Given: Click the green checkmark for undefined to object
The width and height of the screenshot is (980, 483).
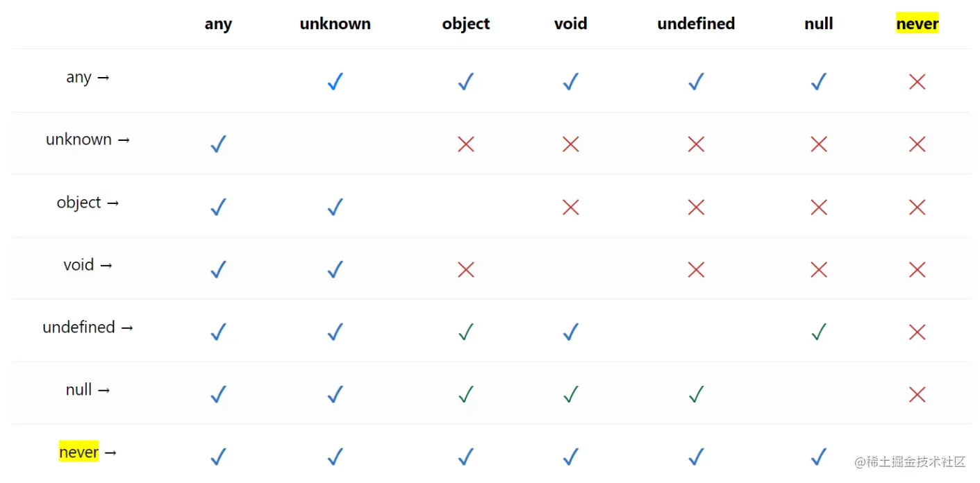Looking at the screenshot, I should 466,332.
